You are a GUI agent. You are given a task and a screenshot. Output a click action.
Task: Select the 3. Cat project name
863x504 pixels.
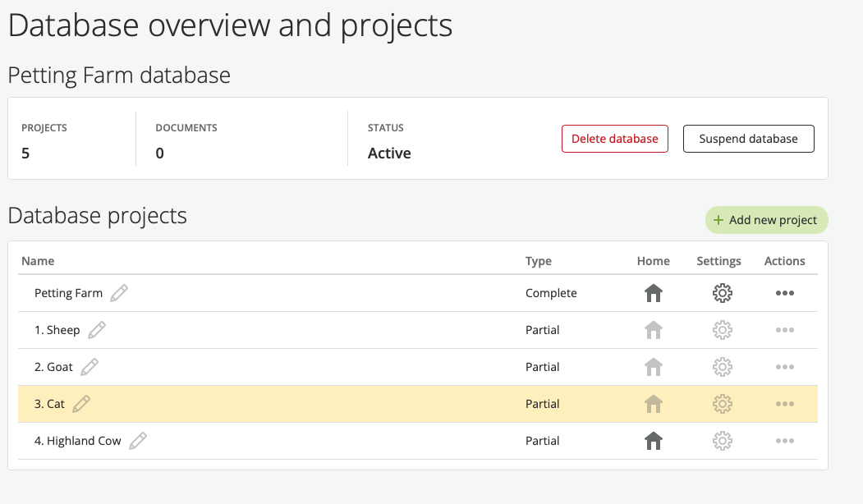(49, 404)
